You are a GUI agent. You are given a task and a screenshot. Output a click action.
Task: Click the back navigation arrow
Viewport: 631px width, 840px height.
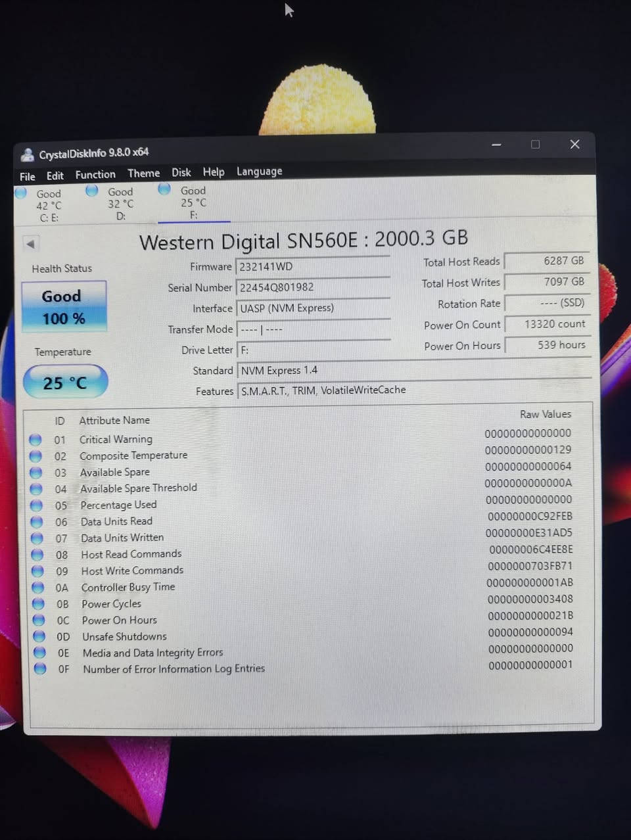coord(31,244)
